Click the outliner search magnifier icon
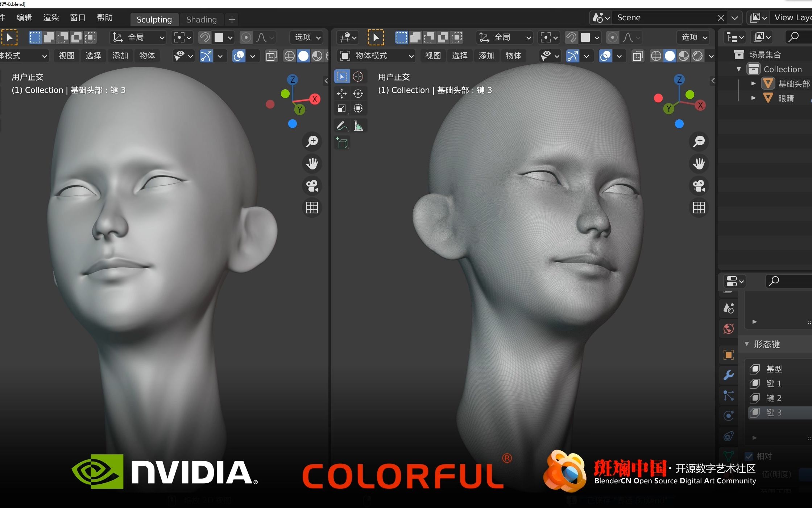 coord(794,37)
